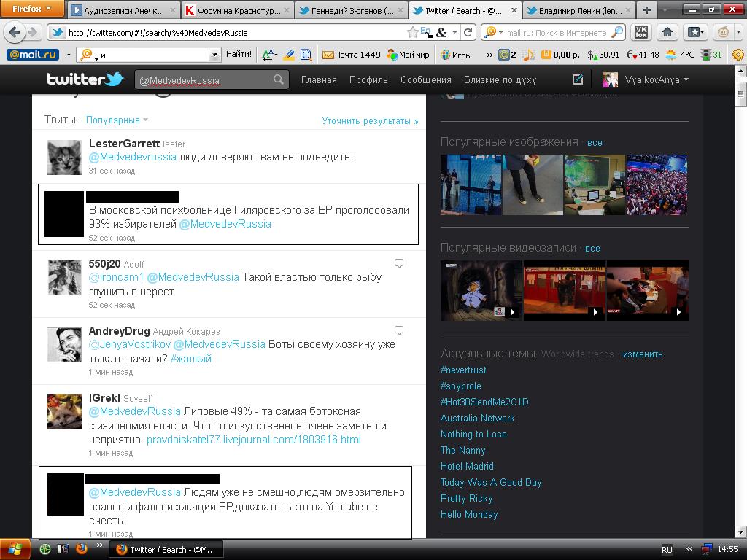Open the traffic light indicator 31
The image size is (747, 560).
click(x=711, y=55)
